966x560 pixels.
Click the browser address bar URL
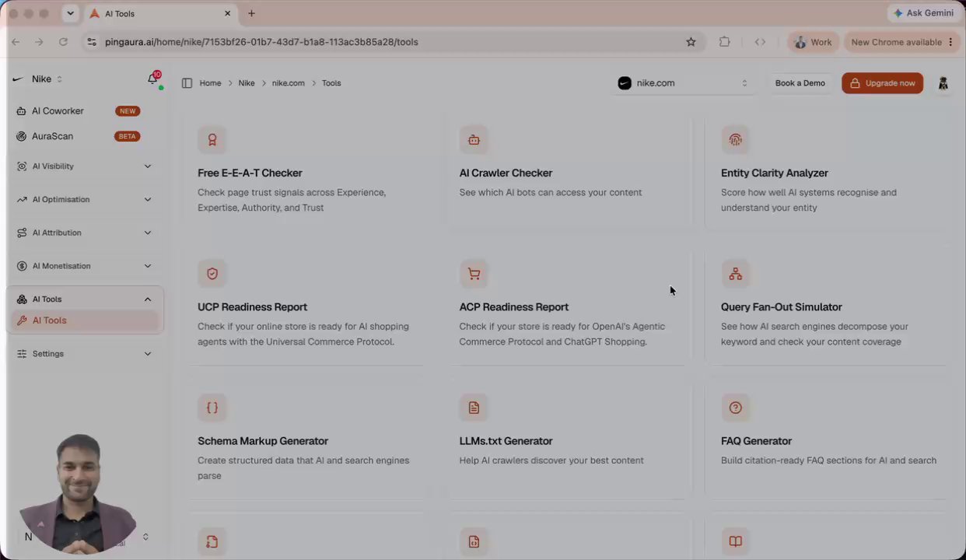(x=261, y=42)
